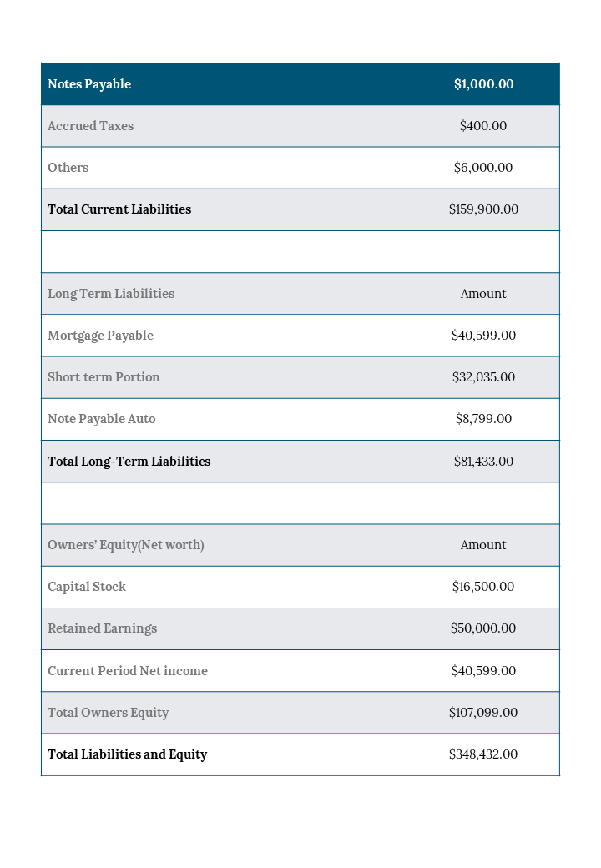The image size is (601, 868).
Task: Click the Note Payable Auto label
Action: [101, 419]
